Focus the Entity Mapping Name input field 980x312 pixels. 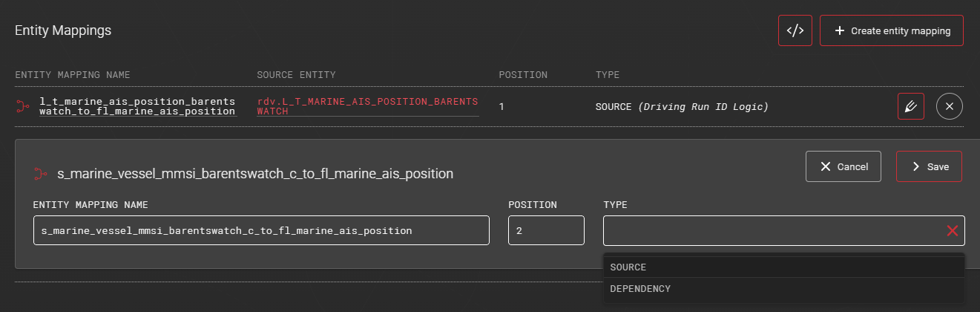click(261, 231)
